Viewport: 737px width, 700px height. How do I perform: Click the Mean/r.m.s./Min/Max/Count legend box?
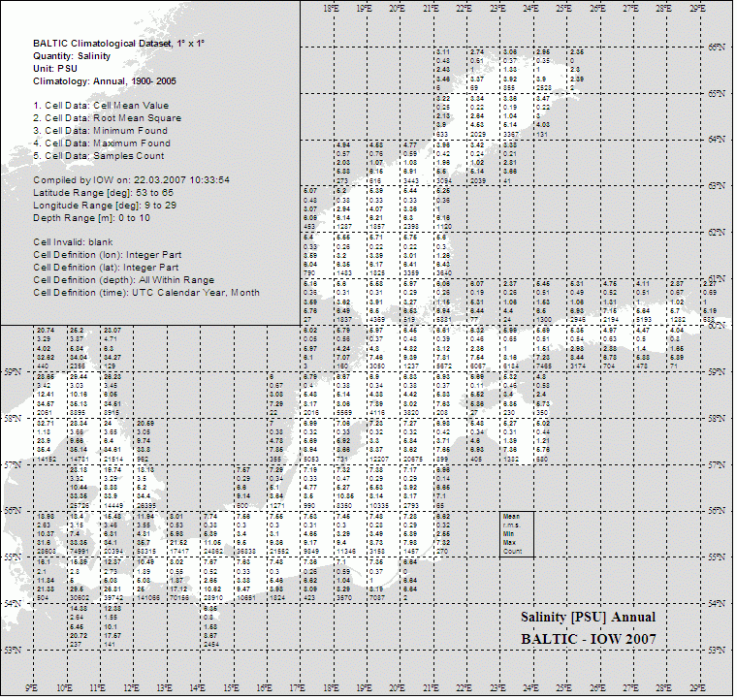tap(516, 534)
